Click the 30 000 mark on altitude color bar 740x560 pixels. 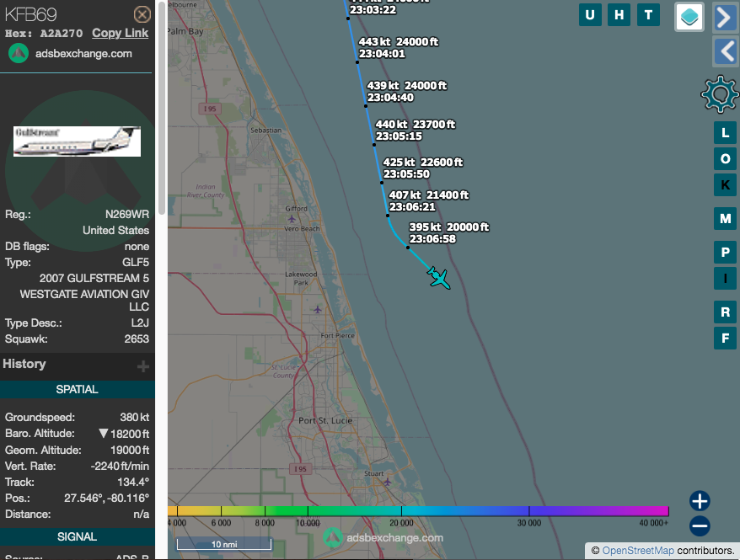coord(529,523)
